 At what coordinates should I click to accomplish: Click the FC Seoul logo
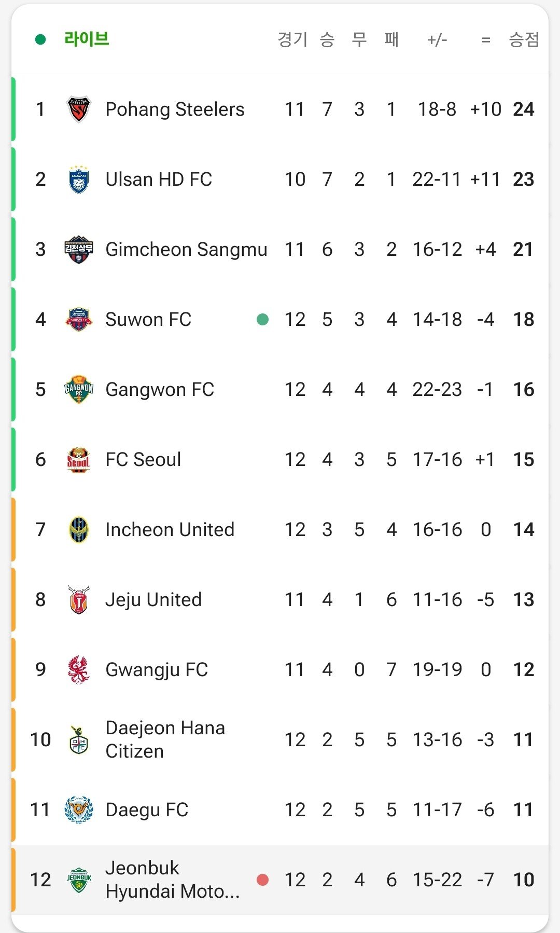79,460
